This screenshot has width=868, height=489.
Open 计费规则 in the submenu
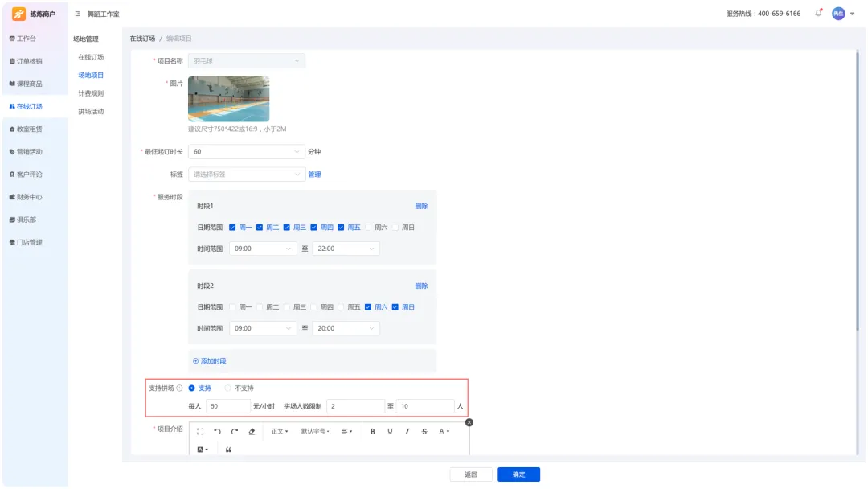tap(91, 93)
